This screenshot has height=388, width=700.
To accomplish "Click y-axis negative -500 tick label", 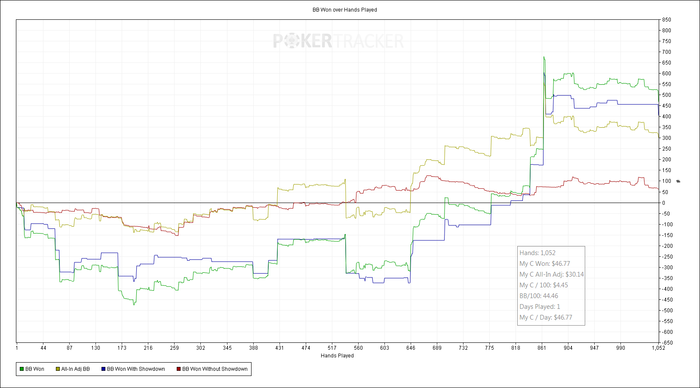I will pos(667,310).
